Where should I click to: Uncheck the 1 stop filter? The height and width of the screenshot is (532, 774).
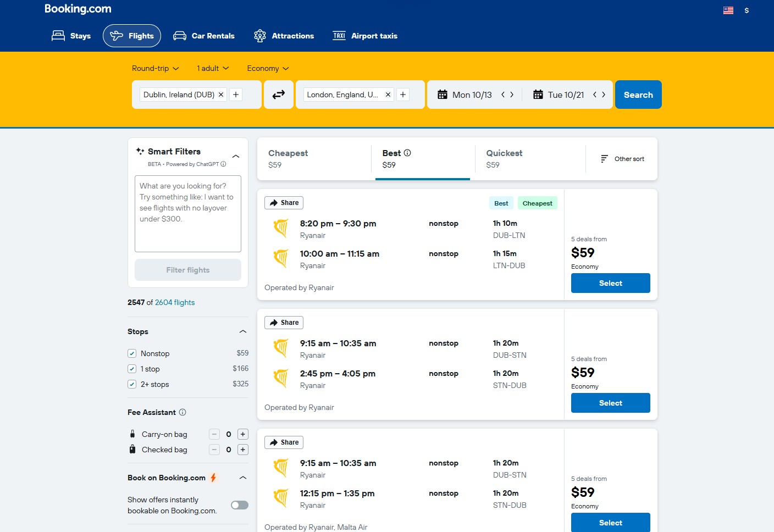(x=132, y=369)
